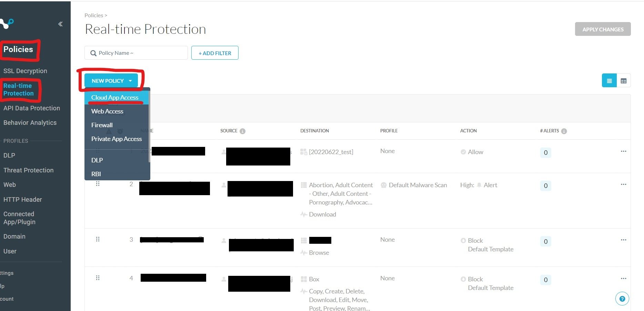Open Real-time Protection in the sidebar

point(19,90)
